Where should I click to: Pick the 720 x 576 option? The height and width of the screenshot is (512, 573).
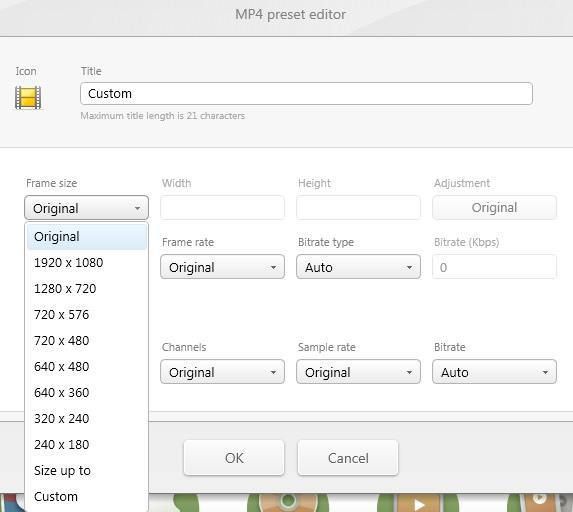[x=87, y=315]
